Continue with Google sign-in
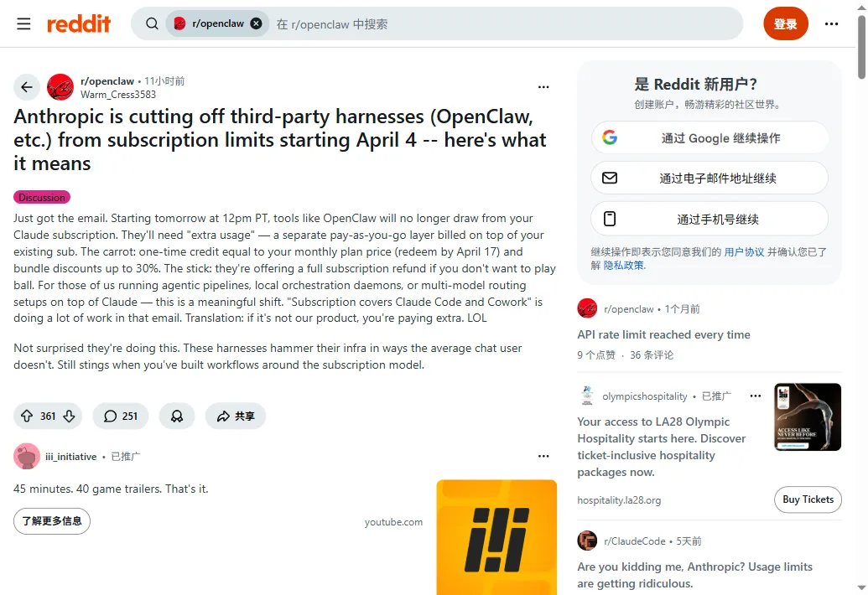The height and width of the screenshot is (595, 868). (709, 137)
